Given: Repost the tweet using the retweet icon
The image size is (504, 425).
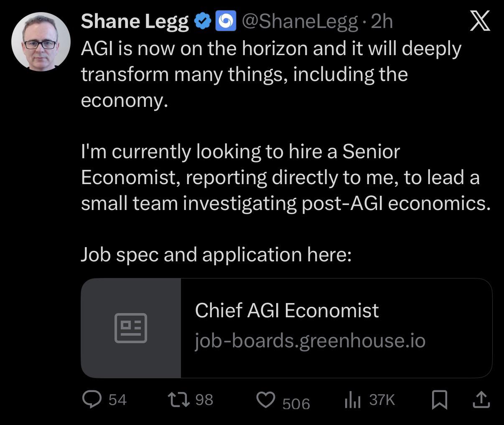Looking at the screenshot, I should 178,400.
